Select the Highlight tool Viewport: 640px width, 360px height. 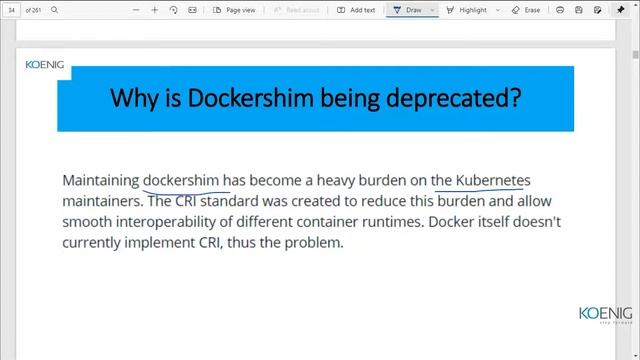tap(466, 10)
